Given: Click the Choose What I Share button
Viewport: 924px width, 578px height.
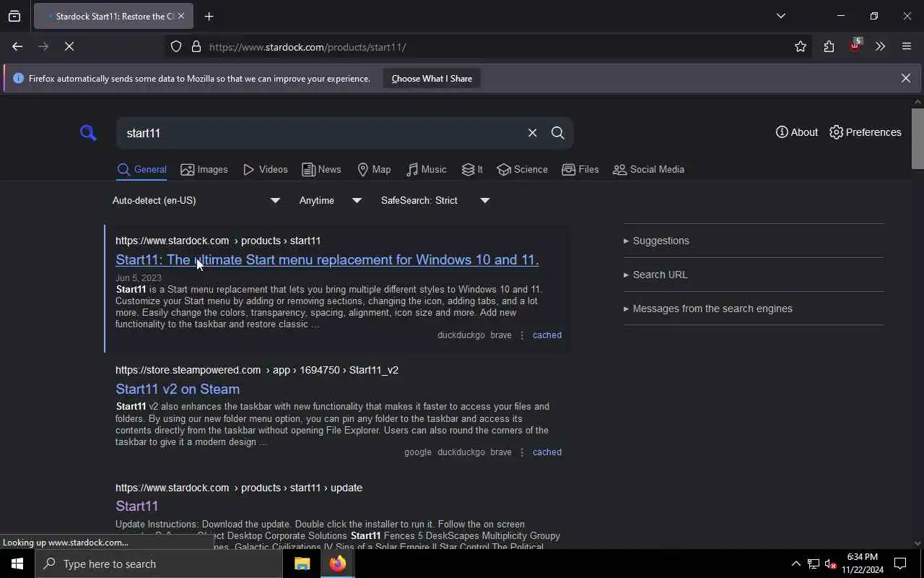Looking at the screenshot, I should click(432, 78).
